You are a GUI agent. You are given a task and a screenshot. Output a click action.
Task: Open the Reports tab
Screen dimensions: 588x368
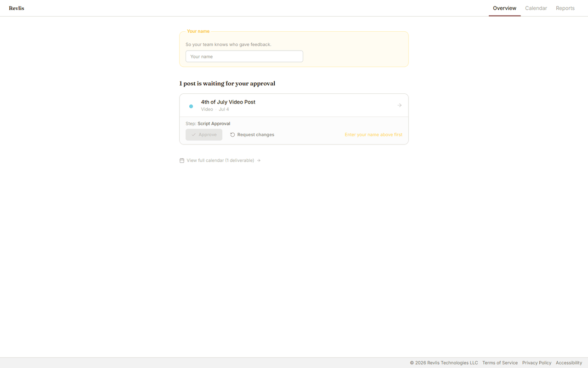565,8
